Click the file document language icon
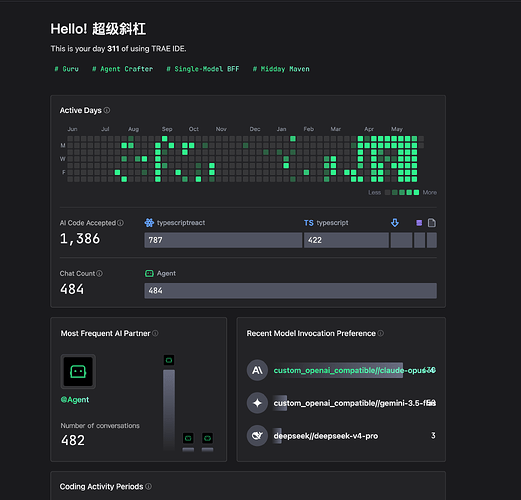Image resolution: width=521 pixels, height=500 pixels. [x=432, y=223]
